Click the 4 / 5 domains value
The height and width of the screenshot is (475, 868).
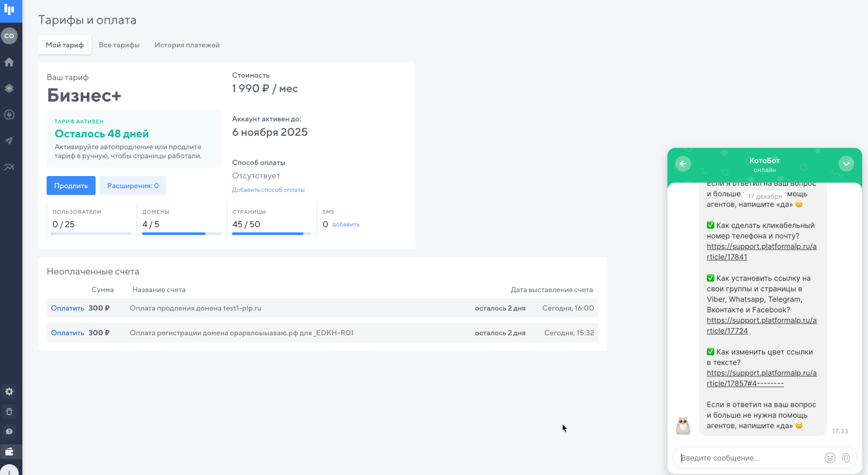click(151, 225)
